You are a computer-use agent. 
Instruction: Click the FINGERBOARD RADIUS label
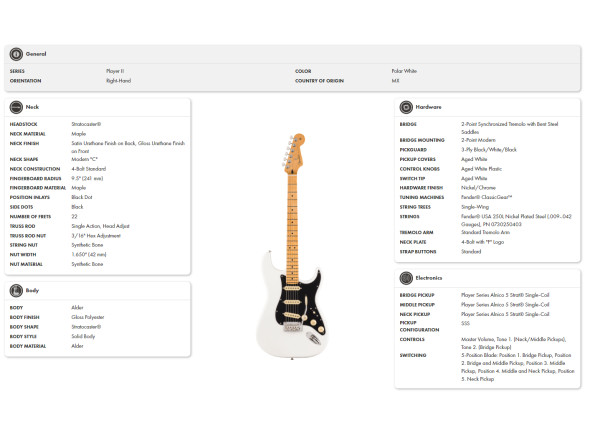pos(35,179)
